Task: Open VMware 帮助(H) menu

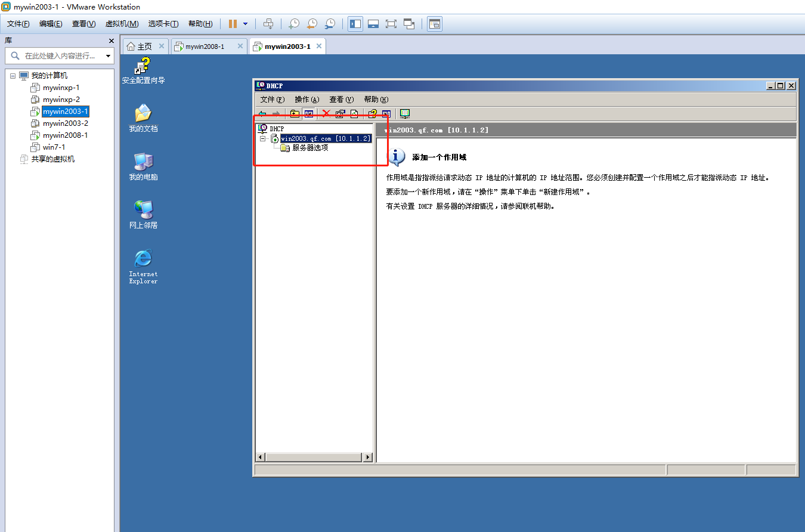Action: pyautogui.click(x=200, y=24)
